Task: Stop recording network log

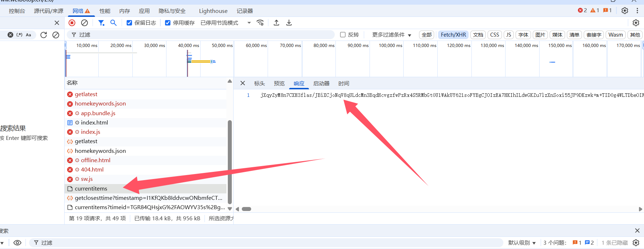Action: pyautogui.click(x=72, y=23)
